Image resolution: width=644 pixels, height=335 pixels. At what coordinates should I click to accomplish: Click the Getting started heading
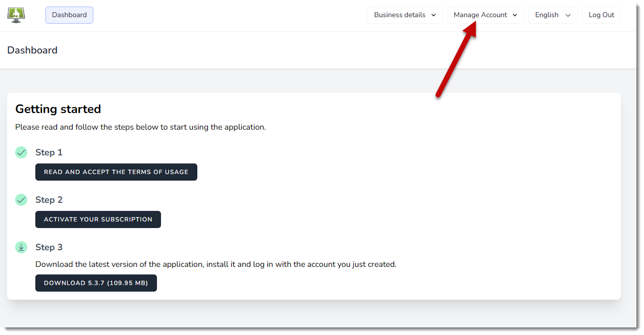coord(58,109)
